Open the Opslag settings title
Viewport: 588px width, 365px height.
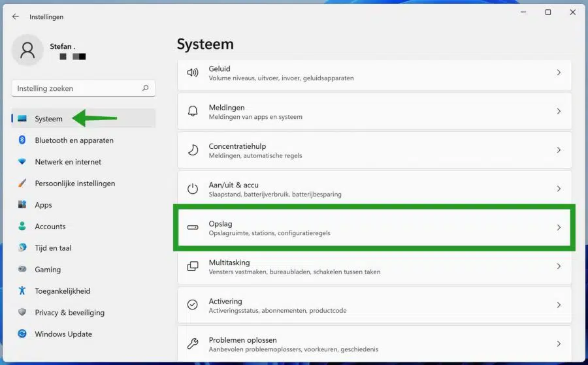(221, 224)
